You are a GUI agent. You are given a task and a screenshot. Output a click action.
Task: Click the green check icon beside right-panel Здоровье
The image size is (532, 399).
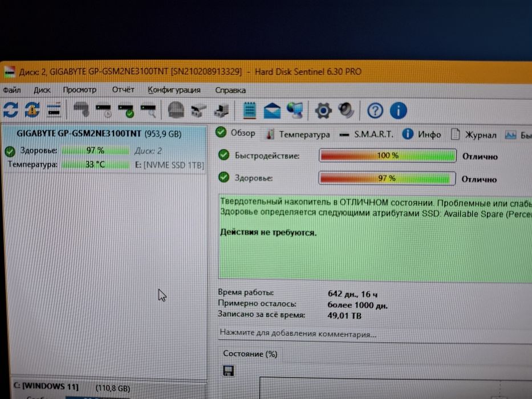[224, 177]
